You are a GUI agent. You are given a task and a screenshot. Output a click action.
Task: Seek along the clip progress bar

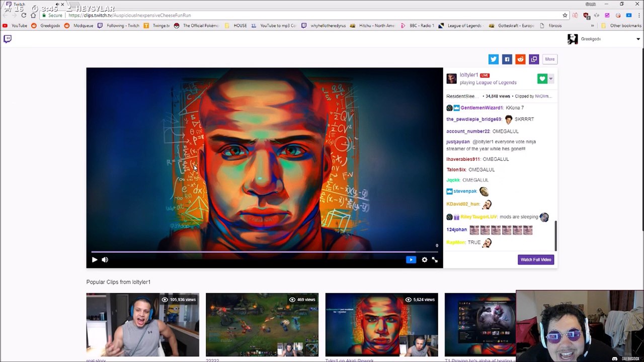pyautogui.click(x=264, y=252)
